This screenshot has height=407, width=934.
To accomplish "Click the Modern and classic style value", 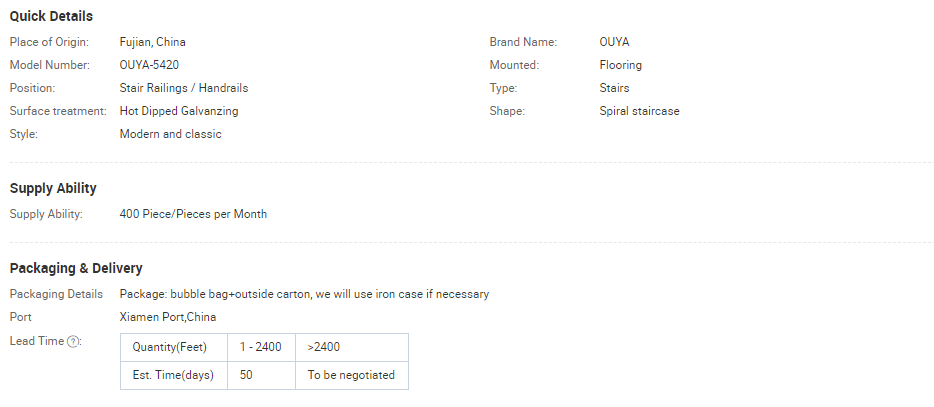I will [x=170, y=134].
